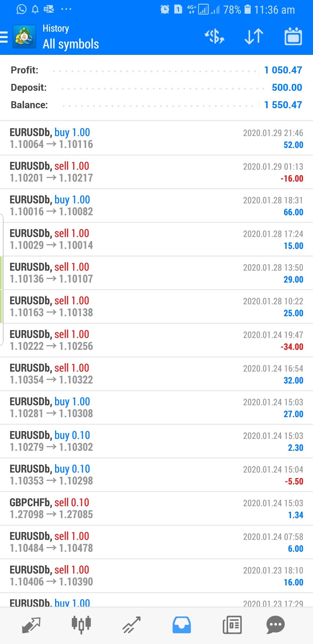Image resolution: width=313 pixels, height=644 pixels.
Task: Tap the MetaTrader 4 app logo
Action: point(24,37)
